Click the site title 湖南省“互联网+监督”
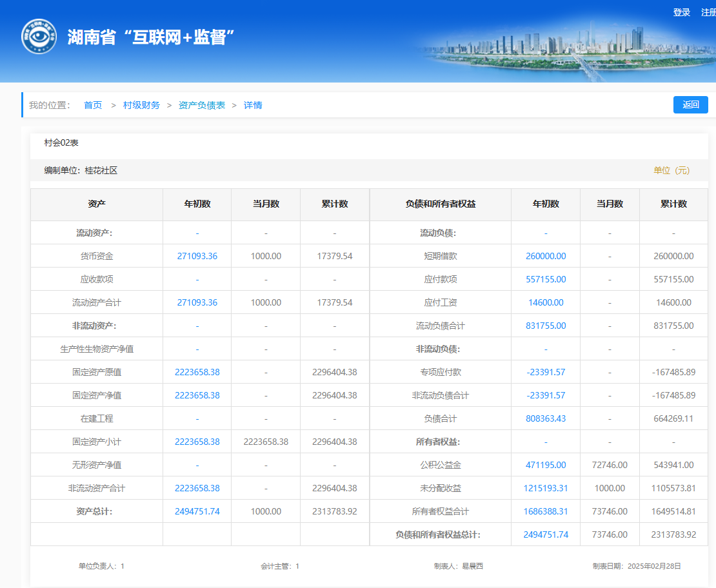Viewport: 716px width, 588px height. coord(151,37)
